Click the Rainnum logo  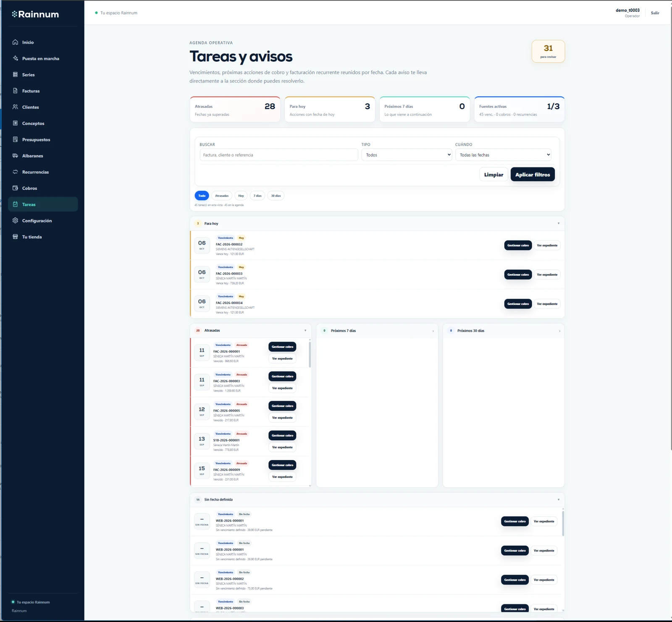coord(35,14)
